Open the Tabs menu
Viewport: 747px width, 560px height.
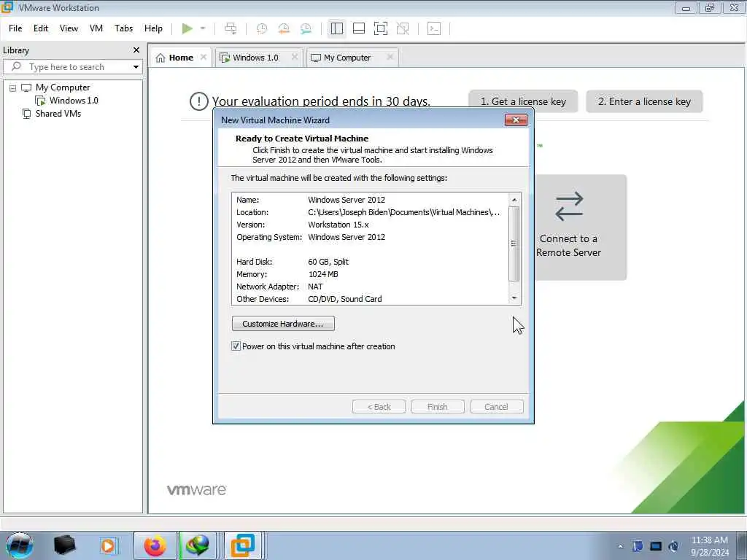click(123, 28)
